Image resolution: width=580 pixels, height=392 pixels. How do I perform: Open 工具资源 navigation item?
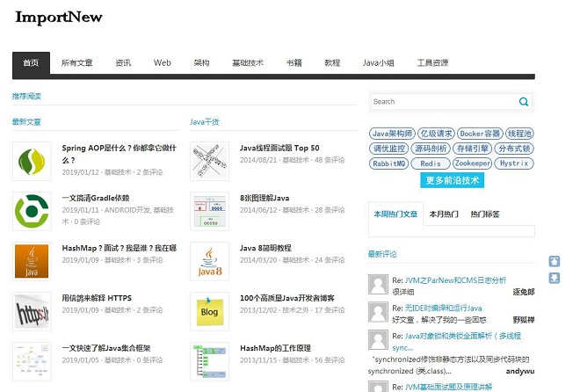point(432,63)
